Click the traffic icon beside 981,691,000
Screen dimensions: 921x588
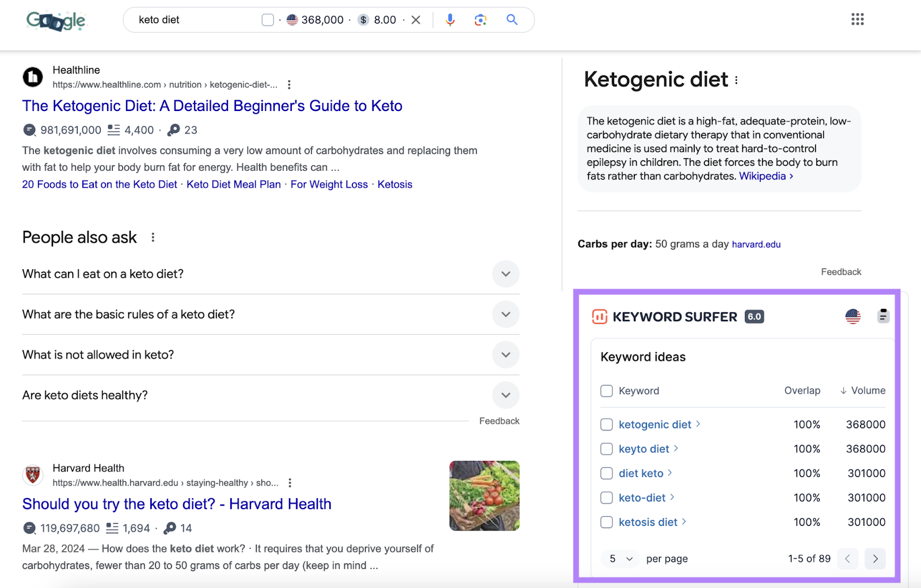pyautogui.click(x=29, y=130)
